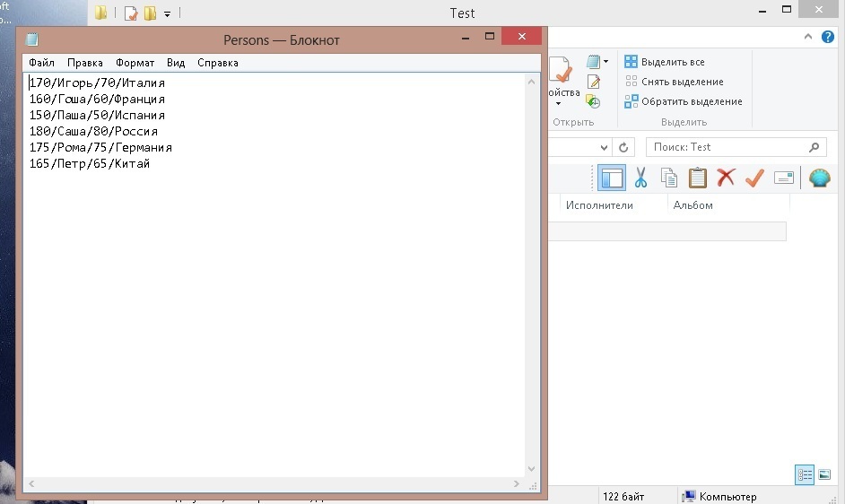Click the scissors Cut icon

640,178
